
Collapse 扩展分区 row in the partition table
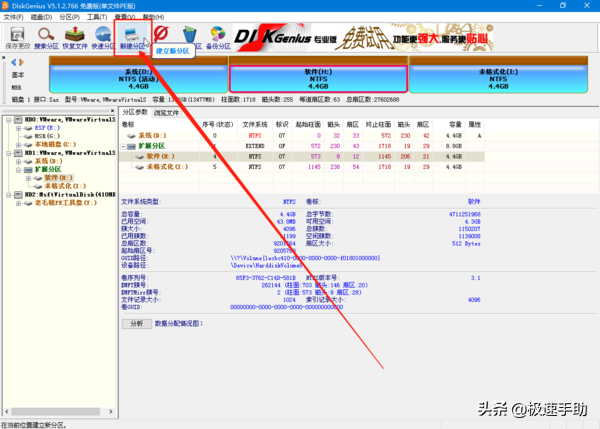(123, 146)
